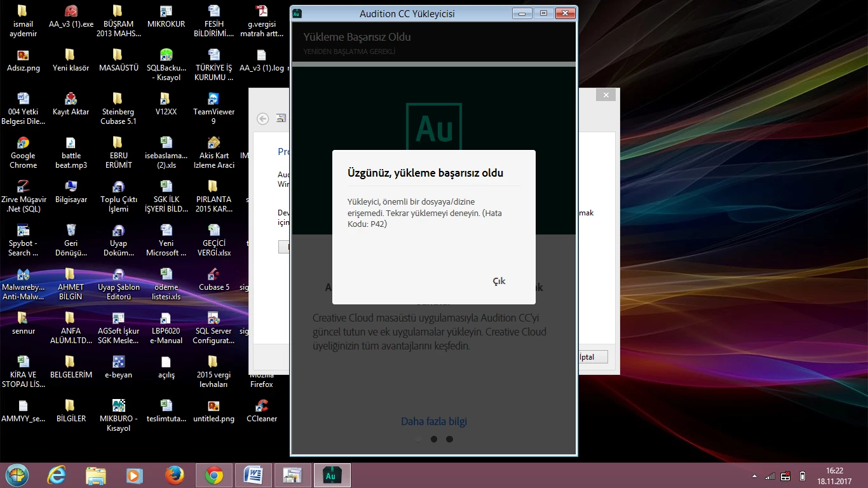This screenshot has width=868, height=488.
Task: Select the AA_v3 (1).log file
Action: (262, 59)
